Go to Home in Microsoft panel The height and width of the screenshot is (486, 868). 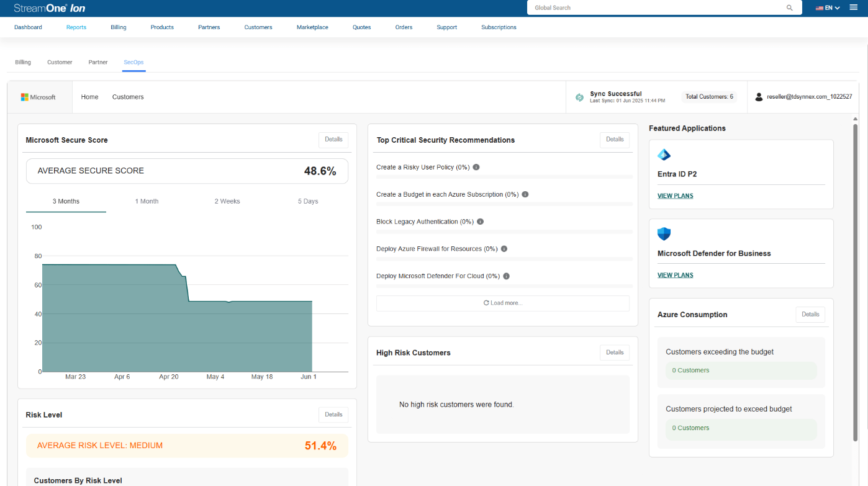point(89,97)
